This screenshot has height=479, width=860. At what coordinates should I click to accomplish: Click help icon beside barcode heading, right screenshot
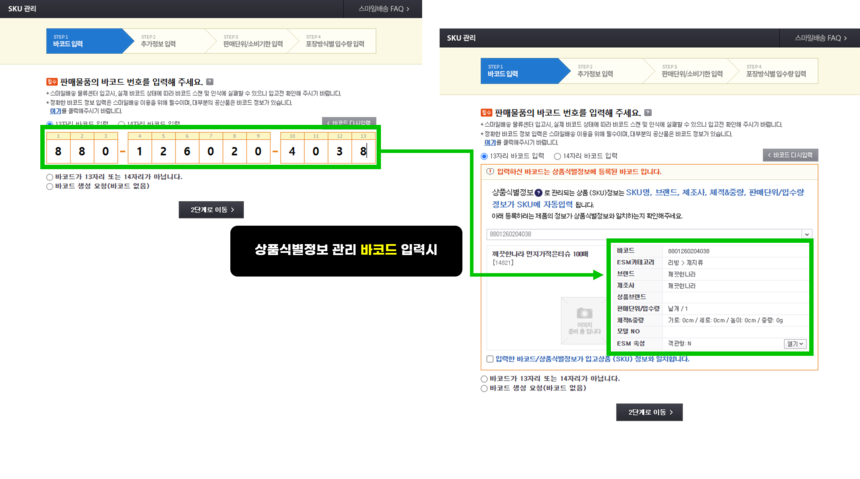coord(648,112)
